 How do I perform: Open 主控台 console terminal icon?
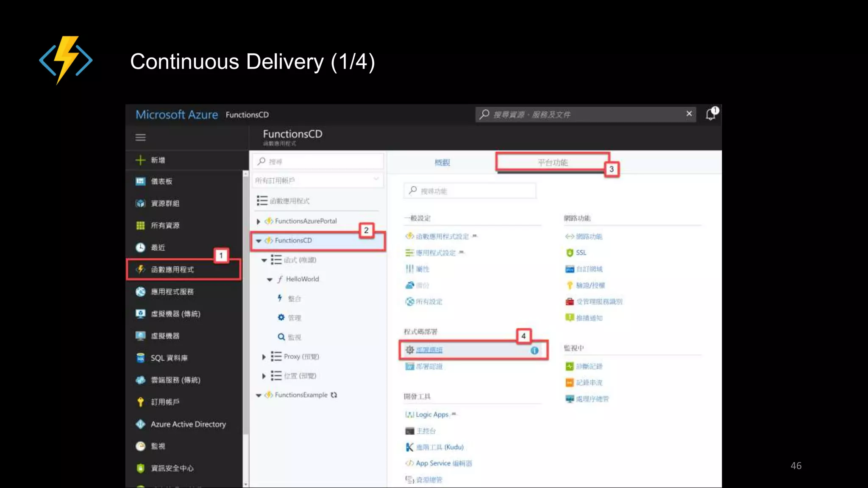409,431
